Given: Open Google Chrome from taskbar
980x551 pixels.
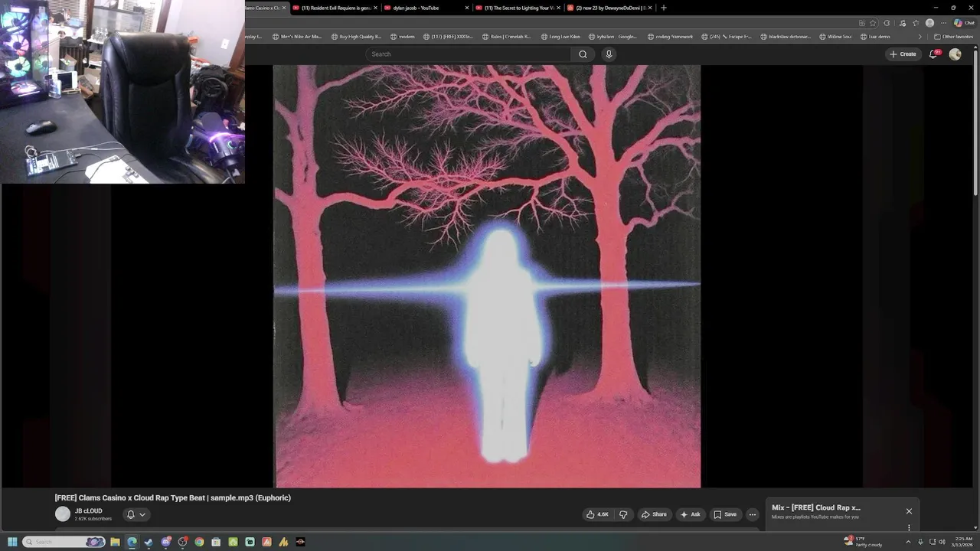Looking at the screenshot, I should 199,542.
